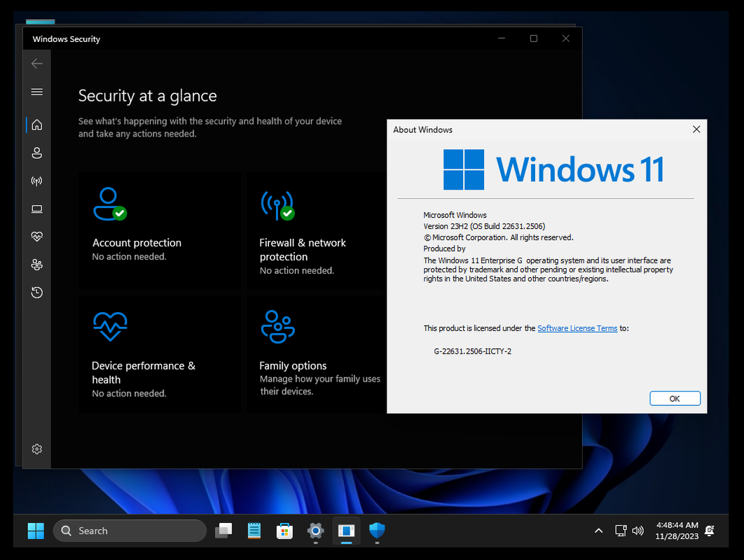
Task: Click "Manage how your family uses their devices" text
Action: point(319,385)
